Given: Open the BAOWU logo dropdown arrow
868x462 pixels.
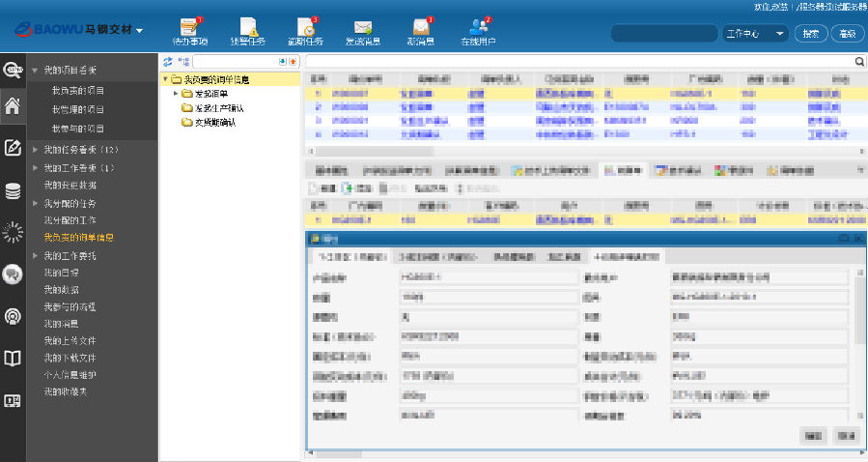Looking at the screenshot, I should pyautogui.click(x=140, y=31).
